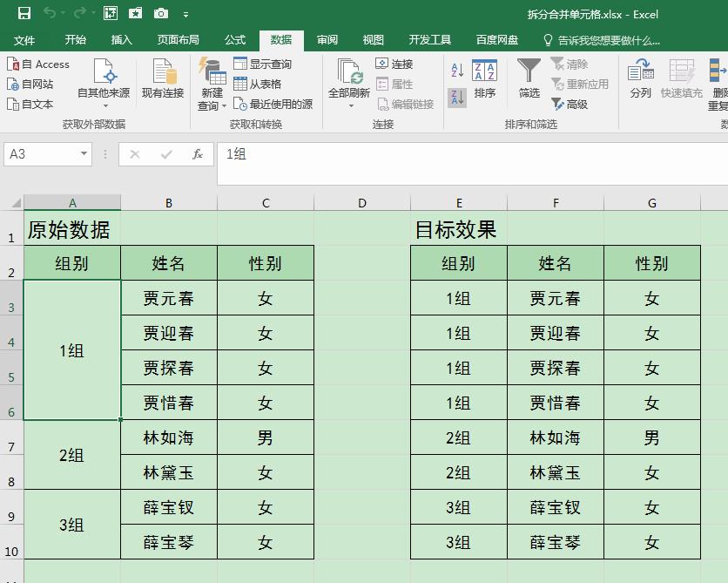Select the cell containing 林如海
This screenshot has height=583, width=728.
click(169, 437)
